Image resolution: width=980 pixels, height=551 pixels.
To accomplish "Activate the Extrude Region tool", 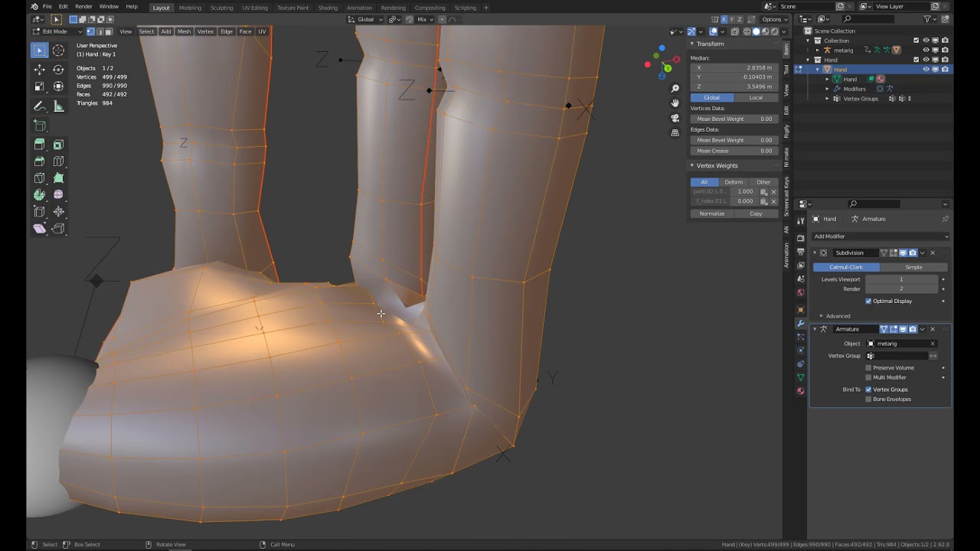I will 39,145.
